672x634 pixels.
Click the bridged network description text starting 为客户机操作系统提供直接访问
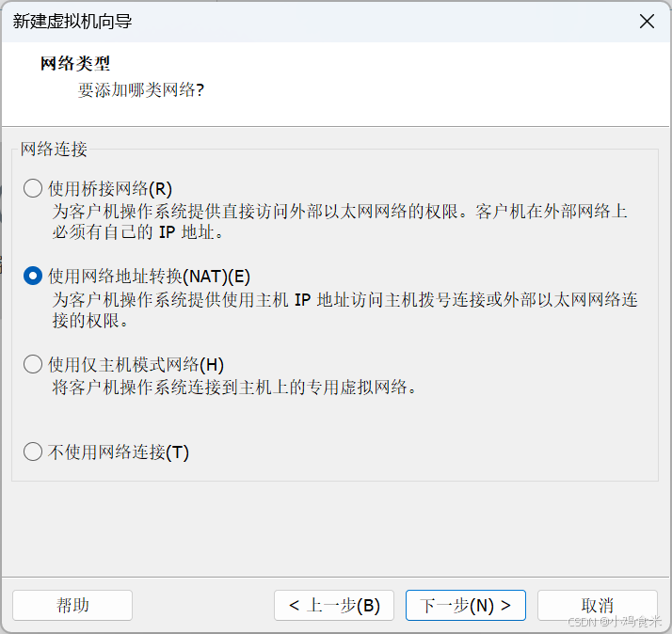click(340, 222)
